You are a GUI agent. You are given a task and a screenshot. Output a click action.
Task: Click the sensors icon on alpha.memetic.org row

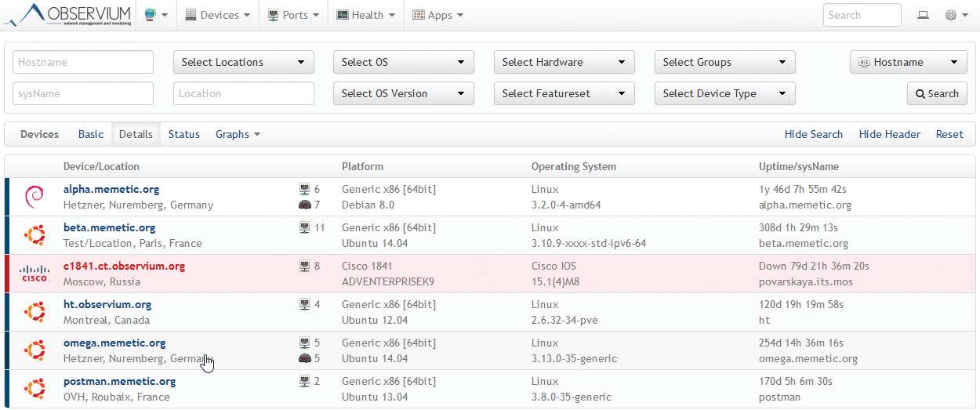click(x=305, y=205)
